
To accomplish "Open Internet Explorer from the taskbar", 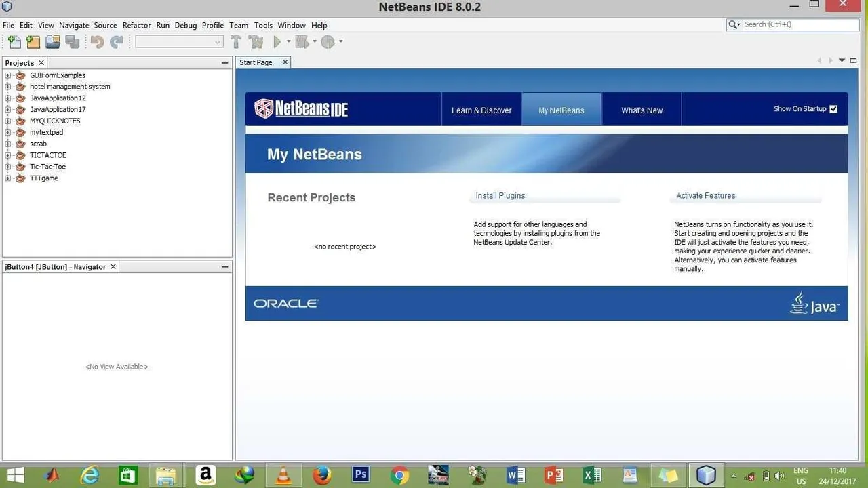I will point(90,475).
